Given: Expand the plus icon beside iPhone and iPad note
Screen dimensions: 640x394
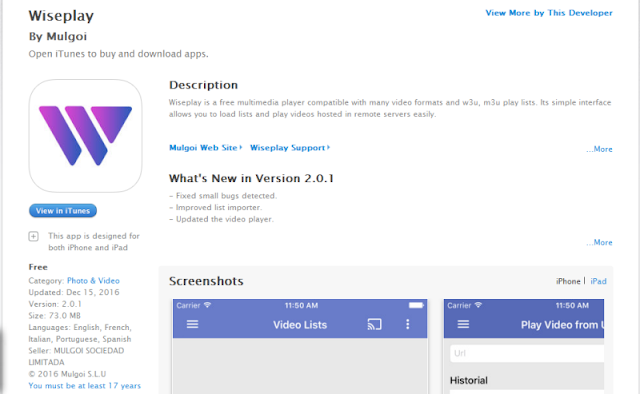Looking at the screenshot, I should 33,236.
